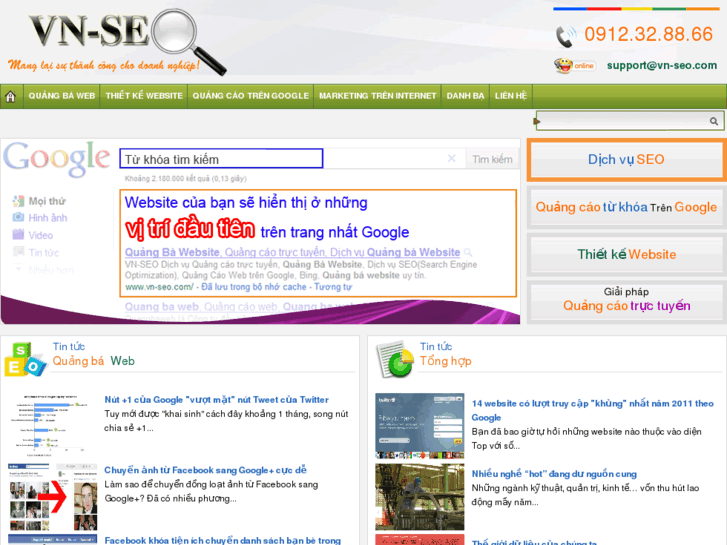
Task: Open article Nút +1 của Google vượt mặt
Action: (x=216, y=400)
